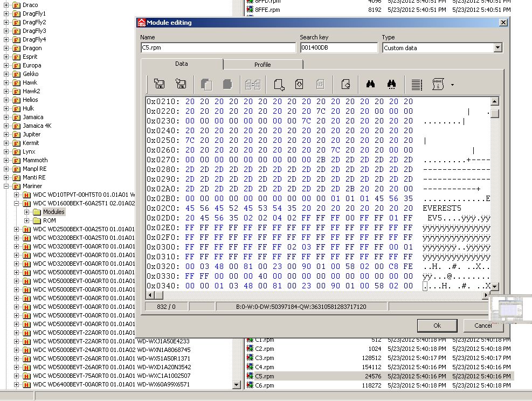Click the binary data info scroll icon

(438, 84)
